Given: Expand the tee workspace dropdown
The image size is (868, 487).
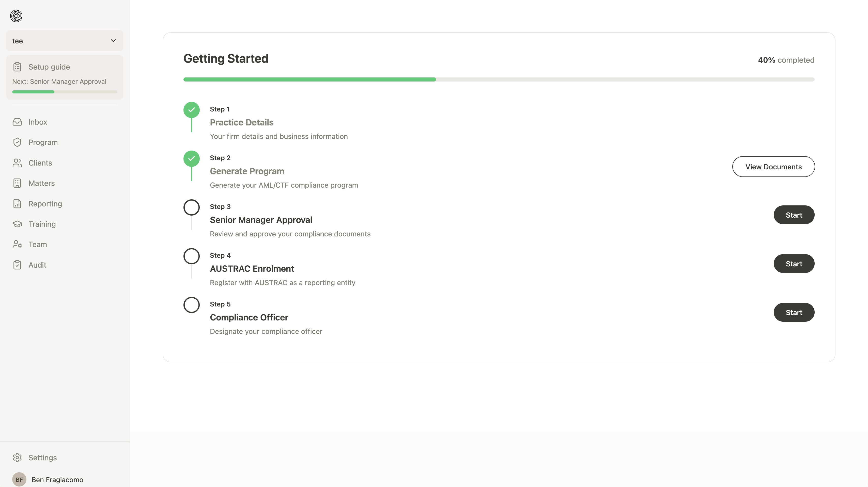Looking at the screenshot, I should coord(64,40).
